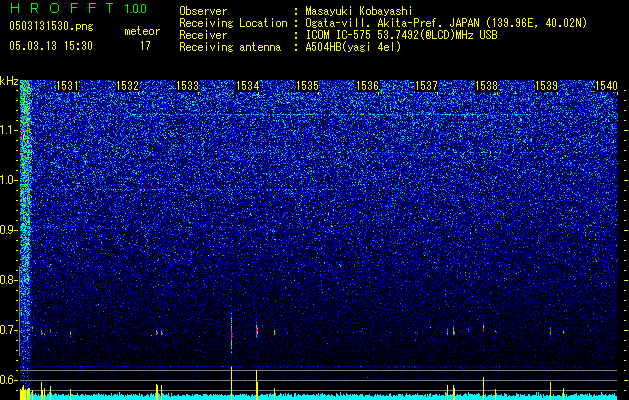Image resolution: width=629 pixels, height=400 pixels.
Task: Click the word meteor above the count
Action: point(142,31)
